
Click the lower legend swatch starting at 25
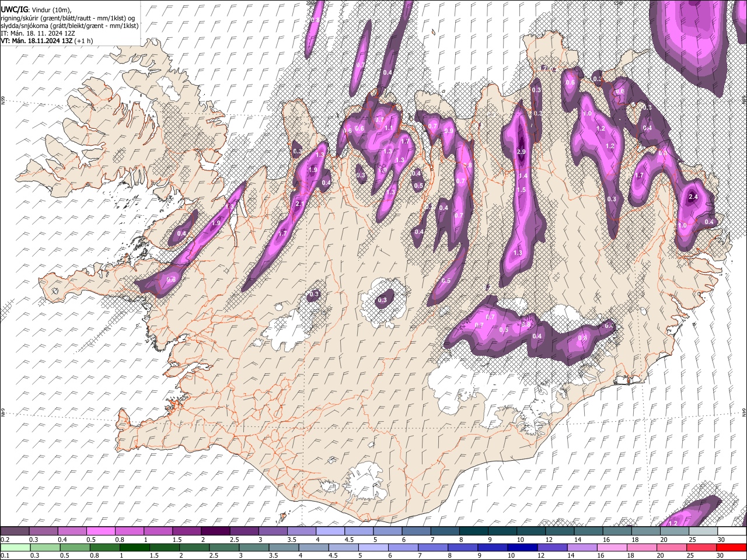click(702, 547)
